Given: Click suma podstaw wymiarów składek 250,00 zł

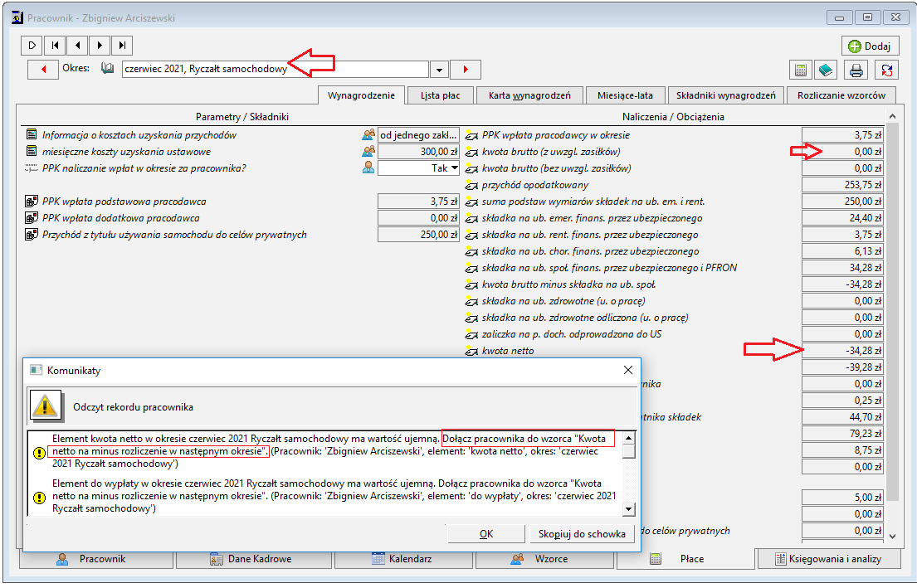Looking at the screenshot, I should coord(842,202).
